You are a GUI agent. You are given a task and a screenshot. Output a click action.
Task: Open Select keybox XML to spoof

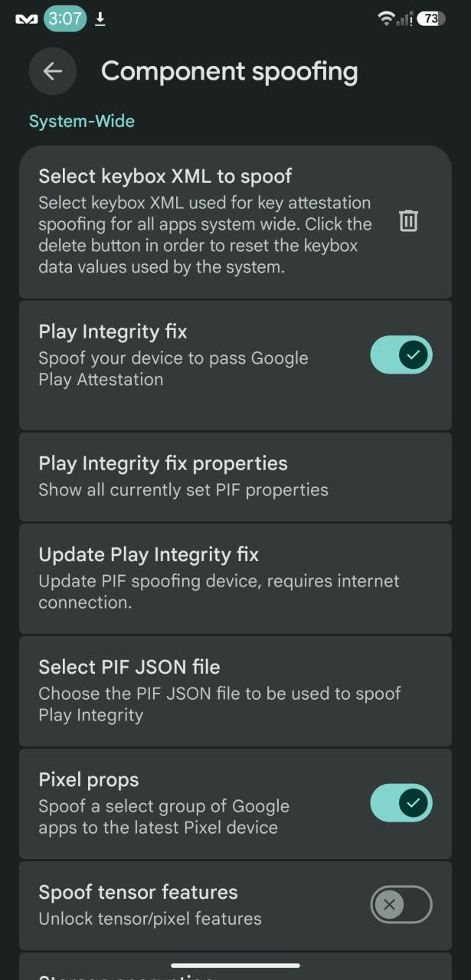click(x=235, y=221)
